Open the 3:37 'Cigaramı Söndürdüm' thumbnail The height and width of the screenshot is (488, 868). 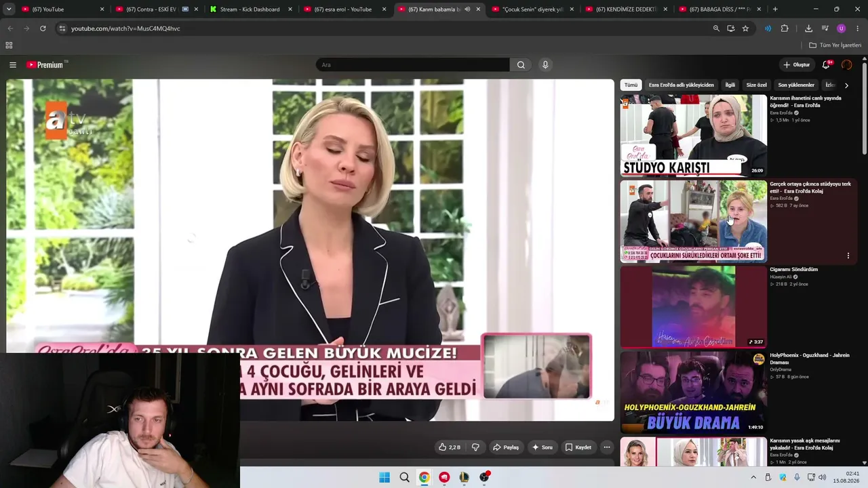[693, 306]
